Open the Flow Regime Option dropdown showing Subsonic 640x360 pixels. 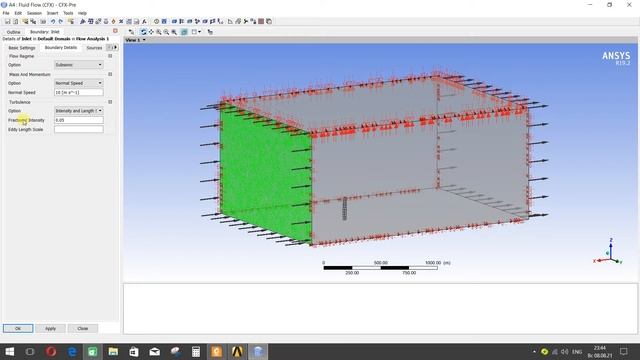pos(79,65)
